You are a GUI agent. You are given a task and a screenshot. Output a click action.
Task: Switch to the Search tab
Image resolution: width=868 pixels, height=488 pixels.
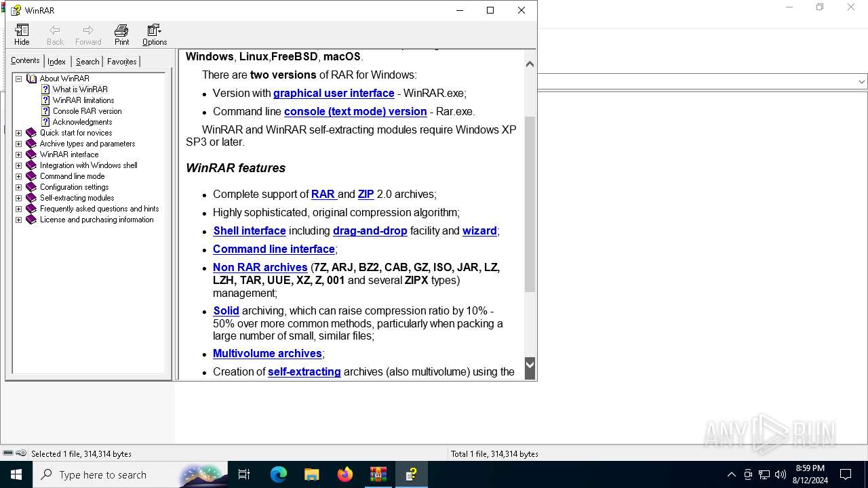87,62
